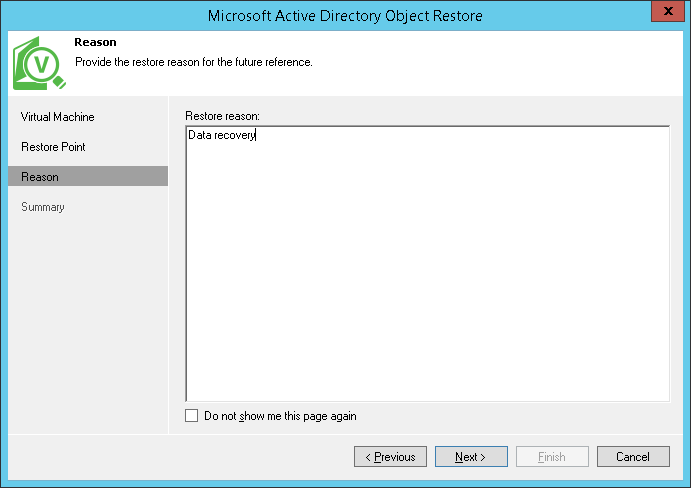
Task: Click the blank footer area left of Previous
Action: [x=180, y=457]
